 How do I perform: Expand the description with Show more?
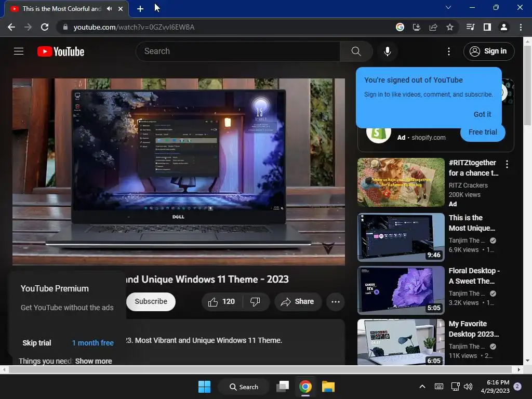click(94, 361)
